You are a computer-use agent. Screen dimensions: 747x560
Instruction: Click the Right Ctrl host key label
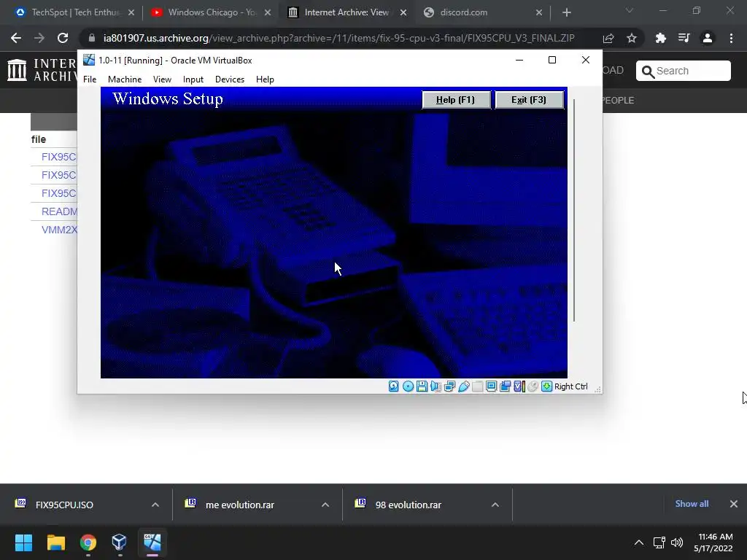[570, 386]
